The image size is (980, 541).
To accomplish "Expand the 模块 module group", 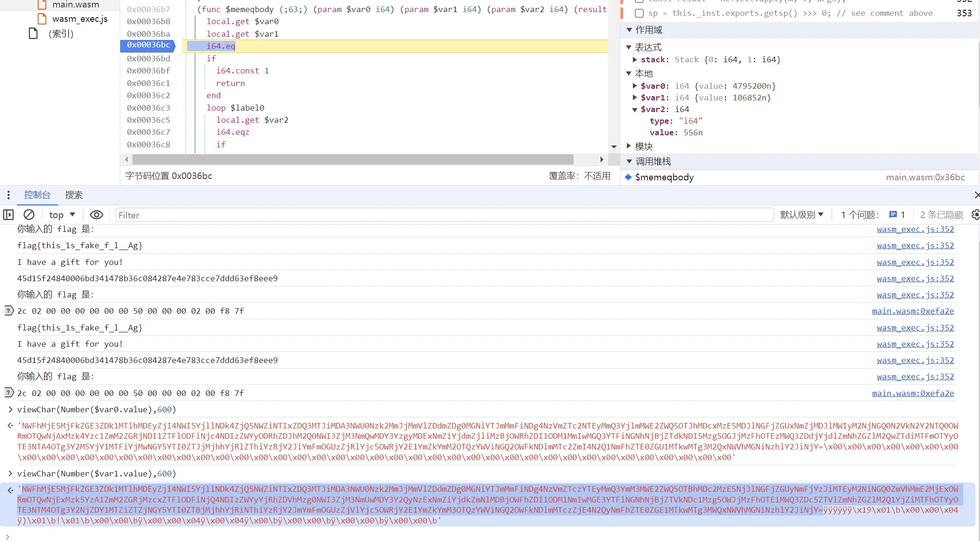I will click(629, 146).
